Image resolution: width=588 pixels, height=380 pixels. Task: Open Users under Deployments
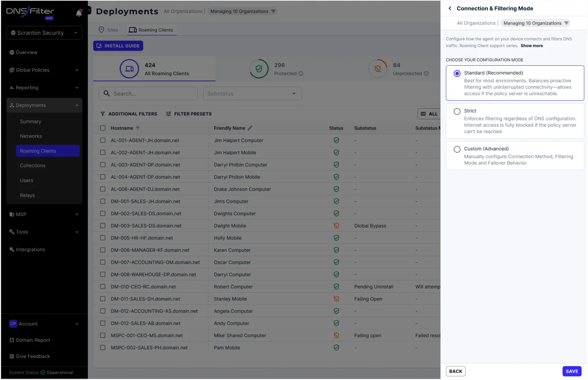(x=26, y=181)
